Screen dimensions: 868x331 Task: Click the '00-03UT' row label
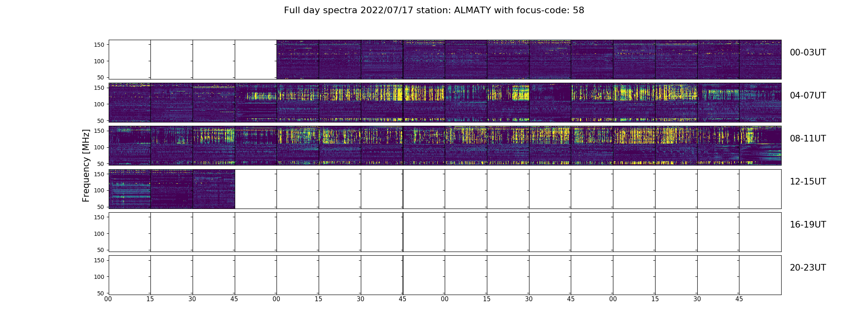point(808,53)
